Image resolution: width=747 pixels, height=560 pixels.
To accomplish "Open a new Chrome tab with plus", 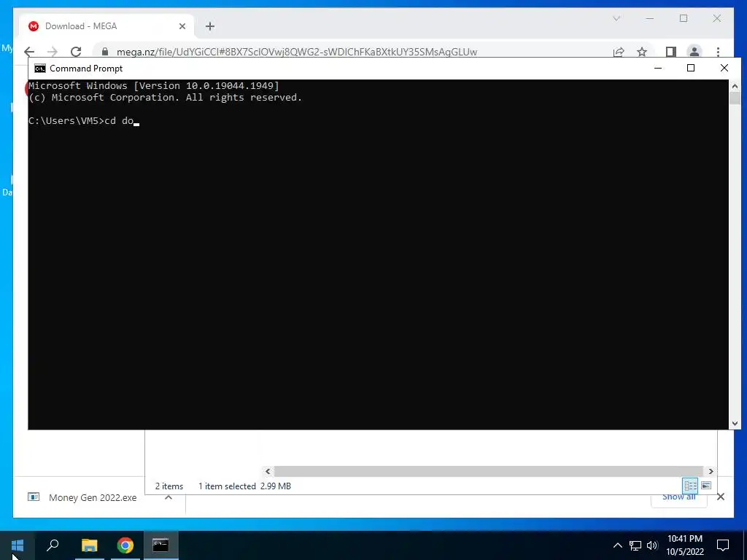I will (210, 26).
